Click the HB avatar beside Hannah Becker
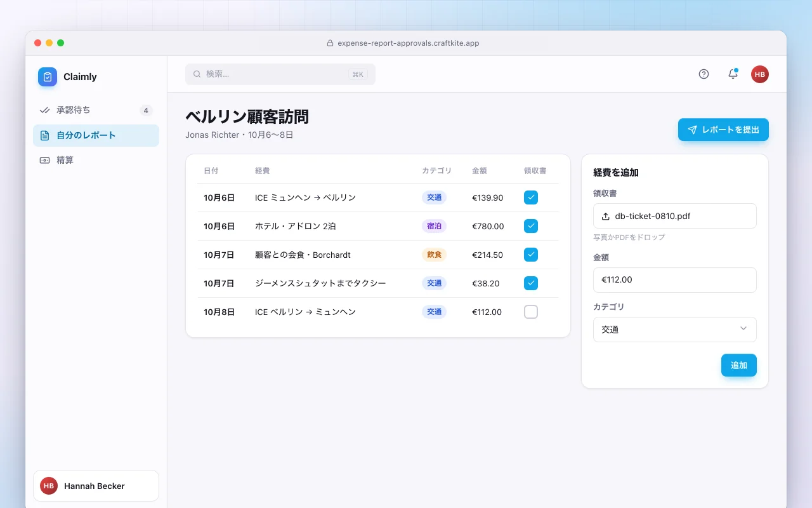812x508 pixels. (x=49, y=486)
